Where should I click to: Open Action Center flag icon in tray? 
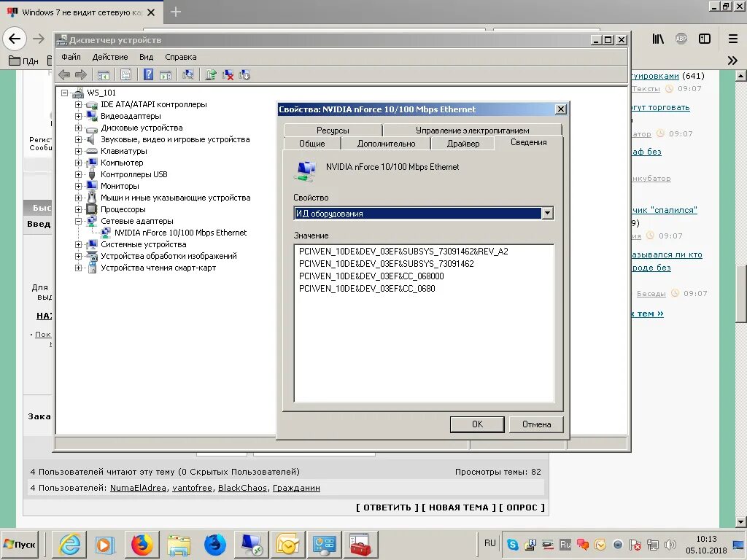635,544
